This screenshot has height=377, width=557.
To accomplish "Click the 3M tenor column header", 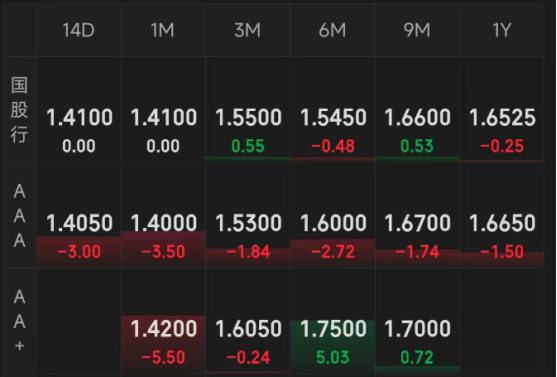I will click(248, 30).
